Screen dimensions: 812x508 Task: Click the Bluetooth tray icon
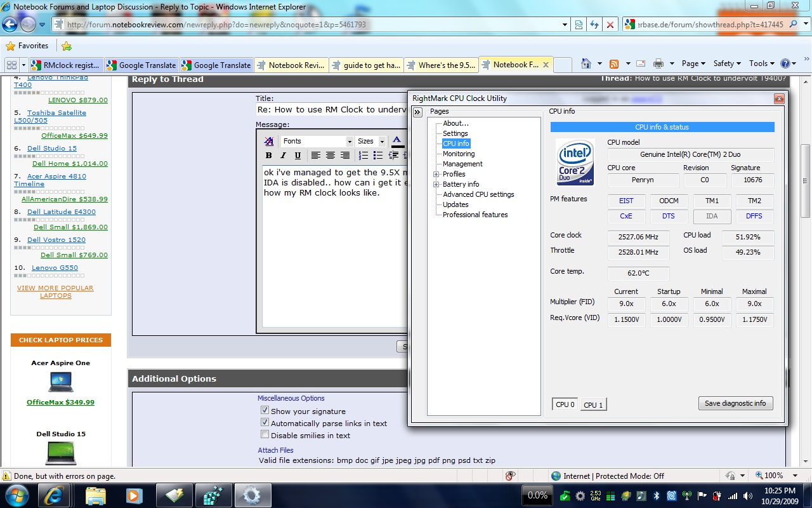(657, 495)
